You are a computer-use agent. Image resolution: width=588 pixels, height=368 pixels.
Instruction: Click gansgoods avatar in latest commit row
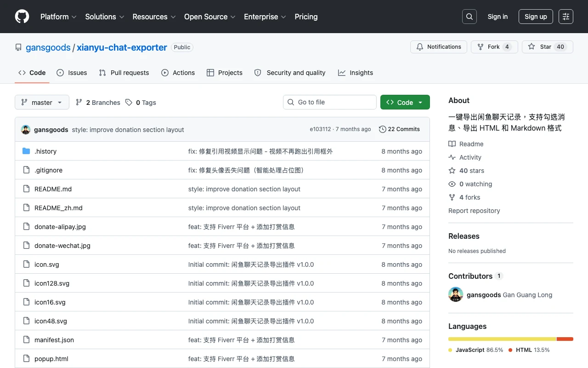point(26,130)
